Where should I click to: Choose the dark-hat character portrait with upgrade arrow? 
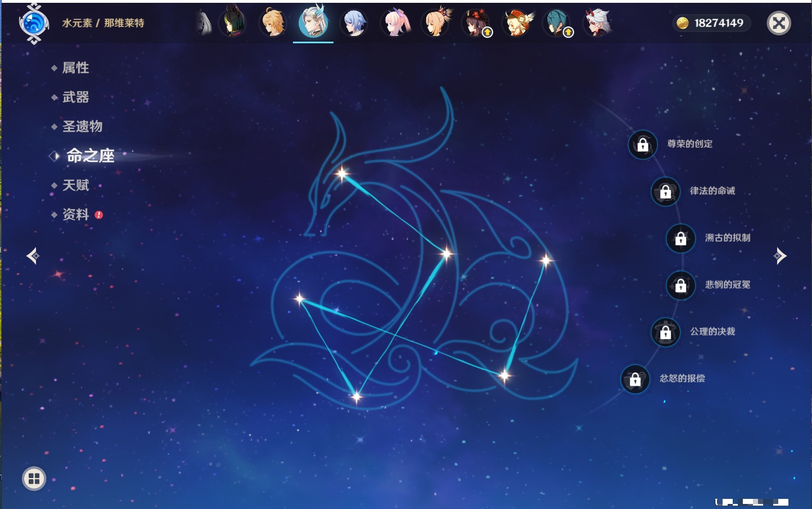477,23
